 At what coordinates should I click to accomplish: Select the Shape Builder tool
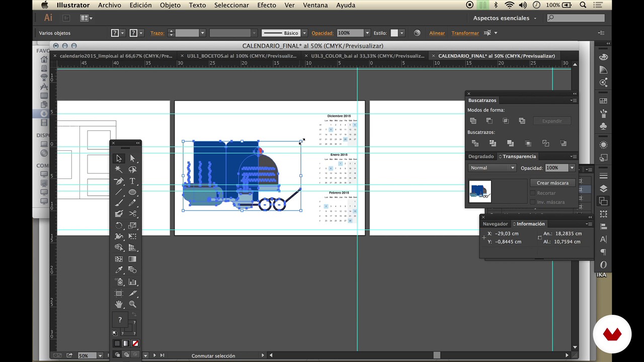coord(119,247)
